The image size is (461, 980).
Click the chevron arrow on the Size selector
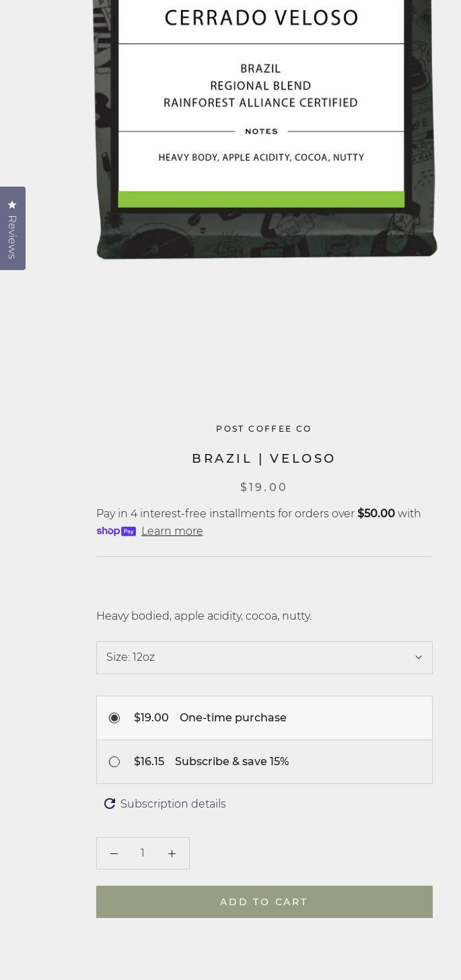[x=418, y=657]
